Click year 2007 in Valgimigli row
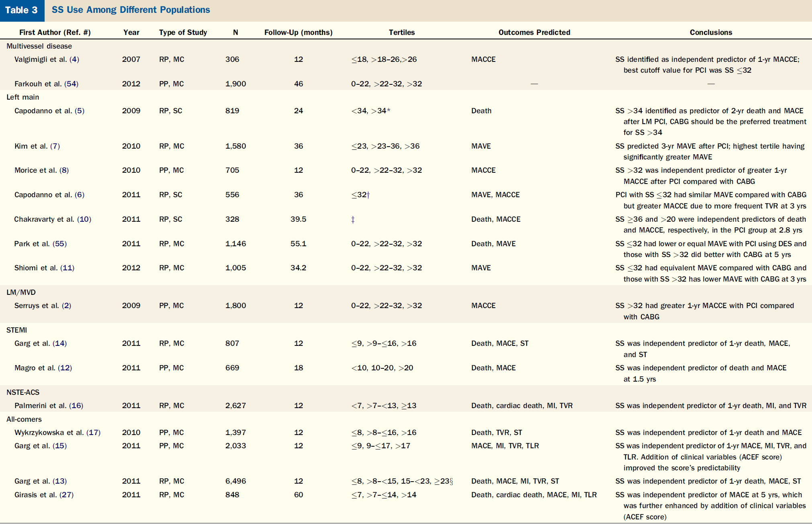 coord(131,59)
